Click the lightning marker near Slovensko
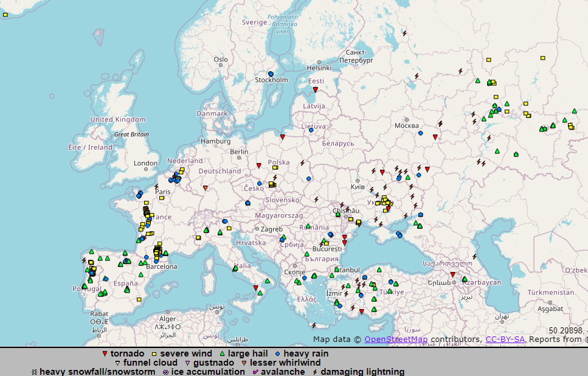 click(316, 200)
